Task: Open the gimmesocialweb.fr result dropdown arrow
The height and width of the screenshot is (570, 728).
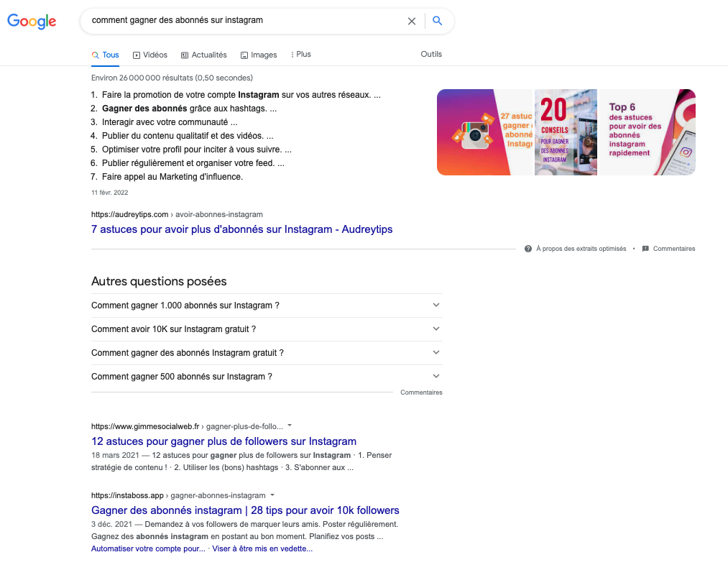Action: [x=290, y=426]
